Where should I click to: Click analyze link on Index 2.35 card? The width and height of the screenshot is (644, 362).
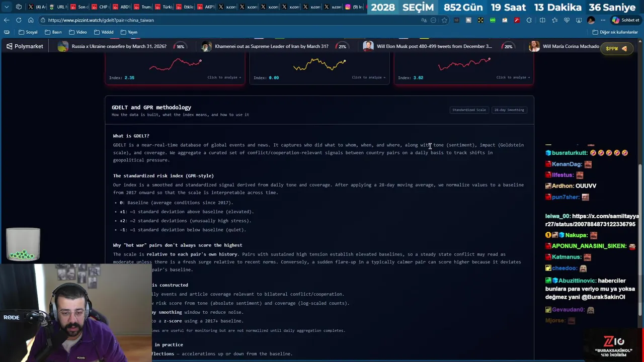[x=224, y=77]
